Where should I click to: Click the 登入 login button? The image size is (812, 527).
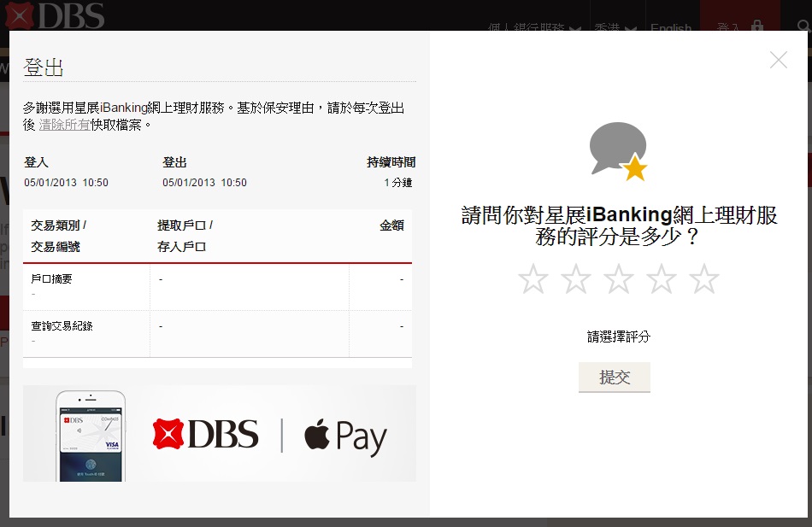pos(729,27)
